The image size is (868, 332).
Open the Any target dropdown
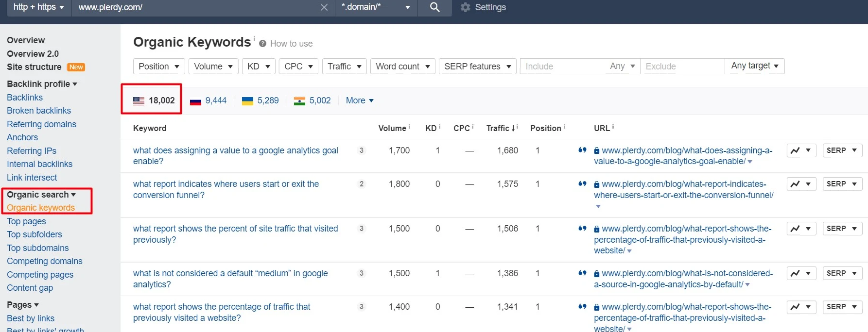pos(755,66)
